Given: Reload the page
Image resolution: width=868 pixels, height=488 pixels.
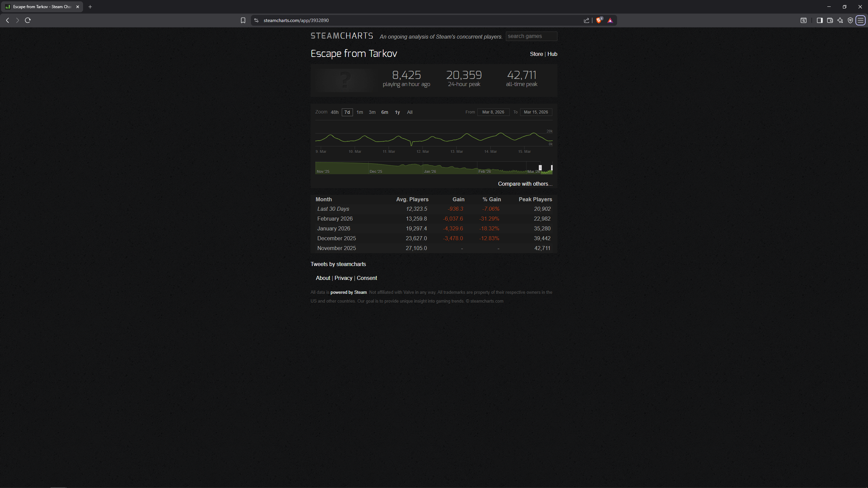Looking at the screenshot, I should 28,20.
